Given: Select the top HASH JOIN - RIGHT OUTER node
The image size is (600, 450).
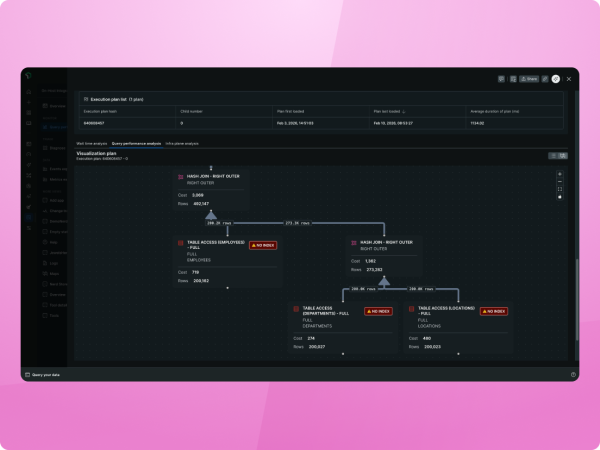Looking at the screenshot, I should (211, 190).
